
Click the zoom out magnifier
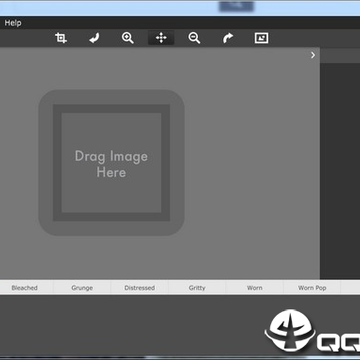tap(194, 38)
